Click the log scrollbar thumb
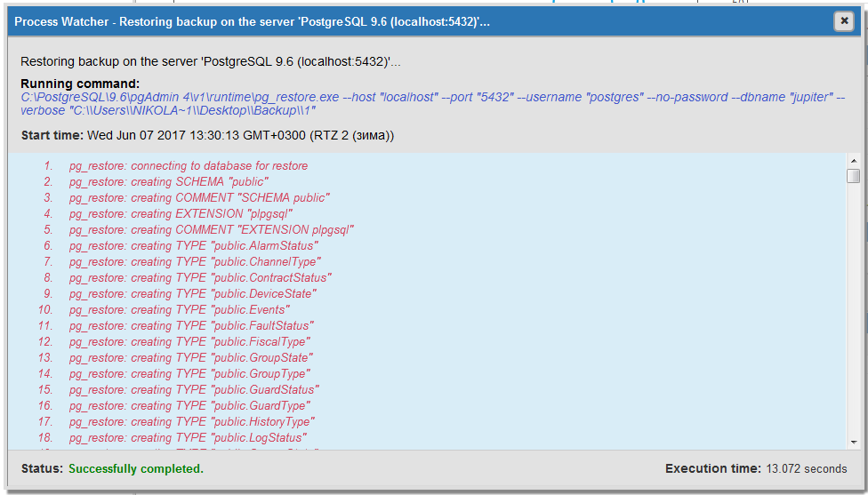 853,176
